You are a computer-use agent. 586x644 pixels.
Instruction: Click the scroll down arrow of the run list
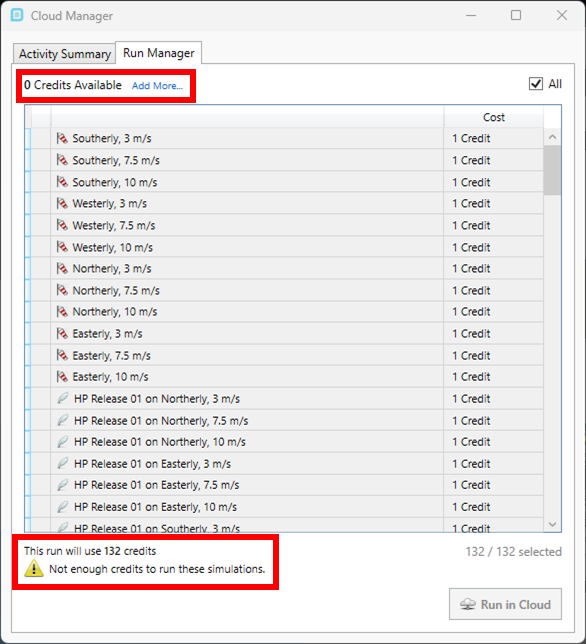(x=552, y=524)
